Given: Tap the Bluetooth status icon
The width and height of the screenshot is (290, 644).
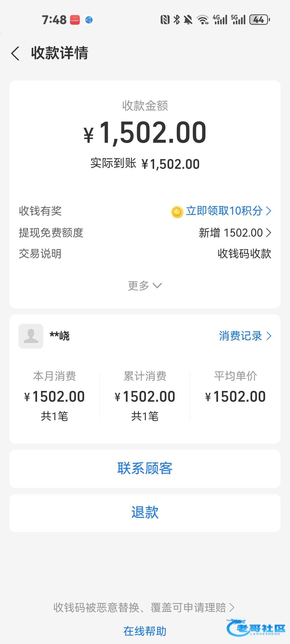Looking at the screenshot, I should pos(176,20).
